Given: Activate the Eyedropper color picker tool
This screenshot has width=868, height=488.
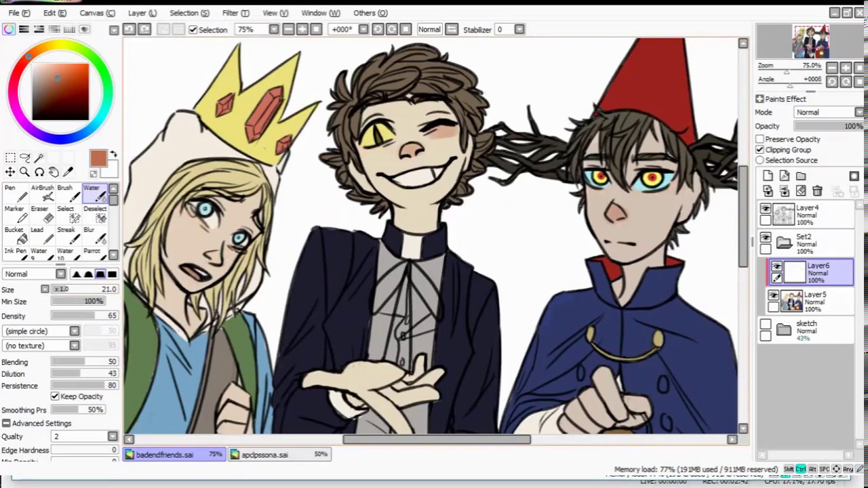Looking at the screenshot, I should 68,172.
